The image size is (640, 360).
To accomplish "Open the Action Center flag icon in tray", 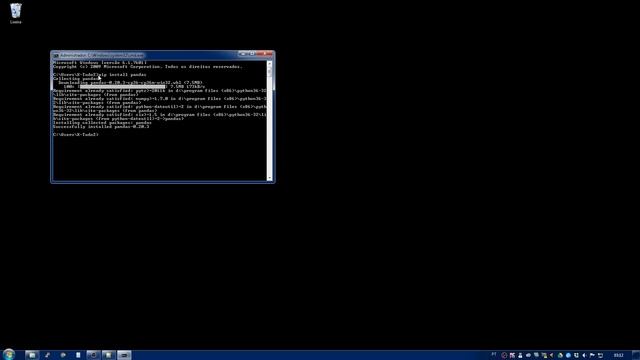I will click(x=592, y=356).
